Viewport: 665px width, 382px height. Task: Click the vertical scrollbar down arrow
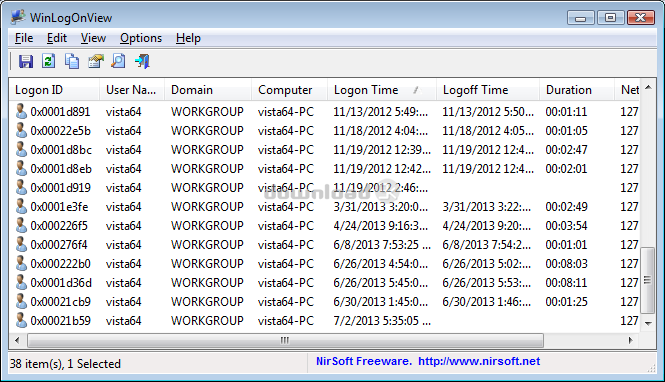648,323
